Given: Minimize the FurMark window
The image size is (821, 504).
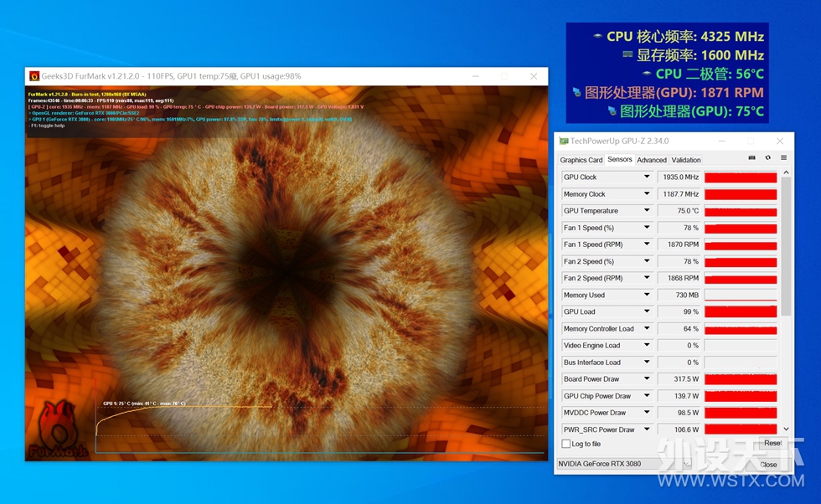Looking at the screenshot, I should click(x=476, y=76).
